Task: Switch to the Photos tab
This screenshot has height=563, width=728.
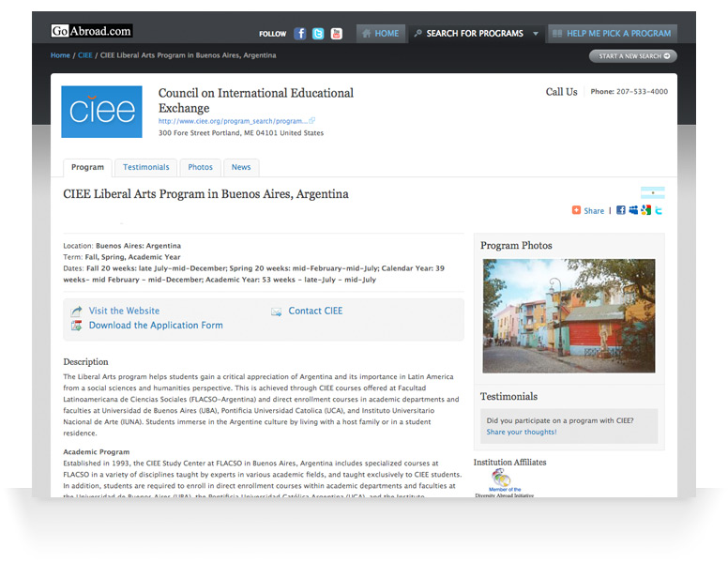Action: 200,167
